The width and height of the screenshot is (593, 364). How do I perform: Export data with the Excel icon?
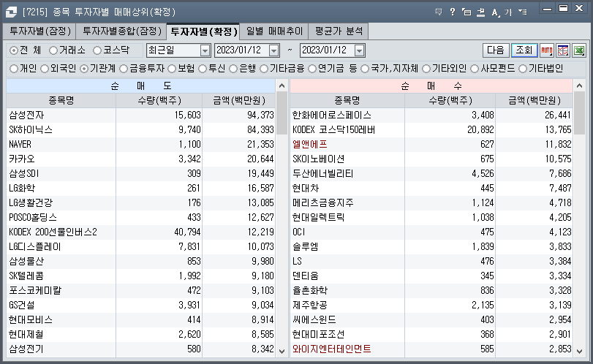click(x=579, y=50)
